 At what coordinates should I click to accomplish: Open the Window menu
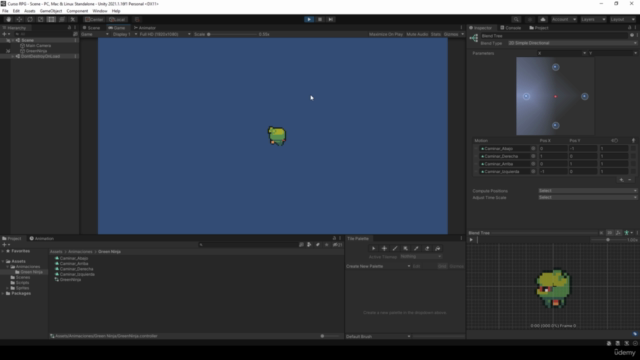tap(100, 11)
